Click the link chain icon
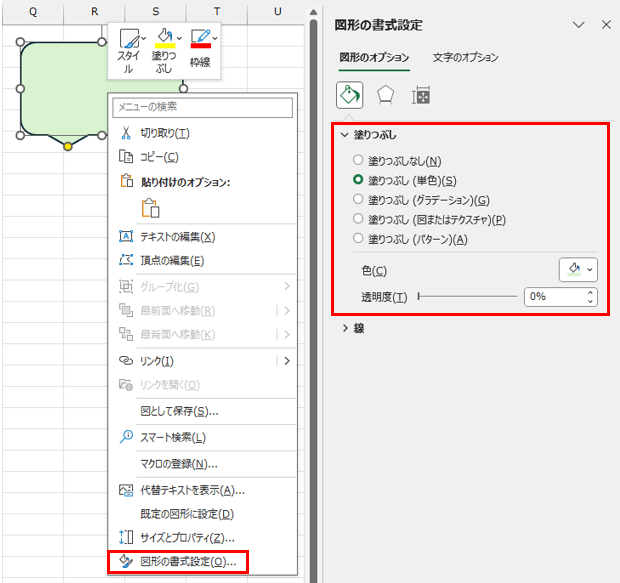This screenshot has height=583, width=620. [126, 361]
